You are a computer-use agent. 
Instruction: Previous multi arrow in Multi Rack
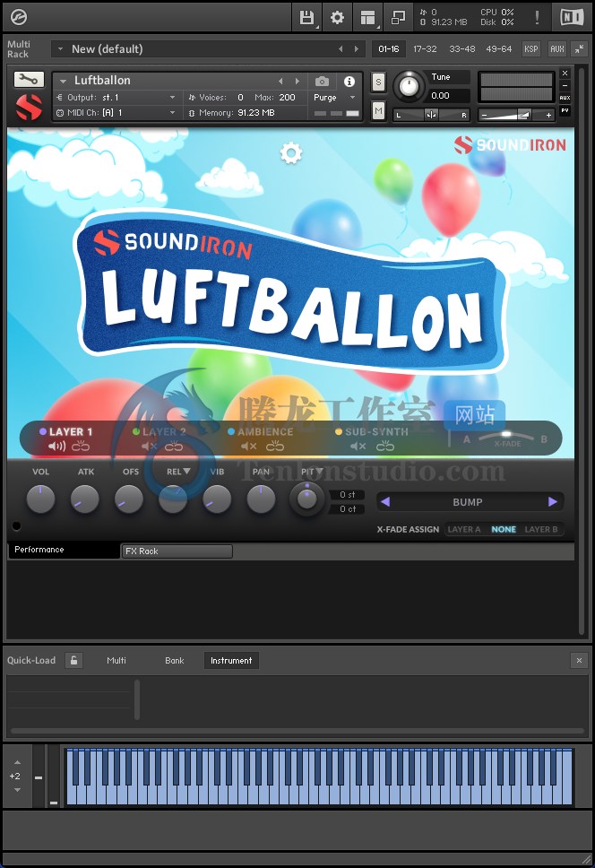pos(341,48)
